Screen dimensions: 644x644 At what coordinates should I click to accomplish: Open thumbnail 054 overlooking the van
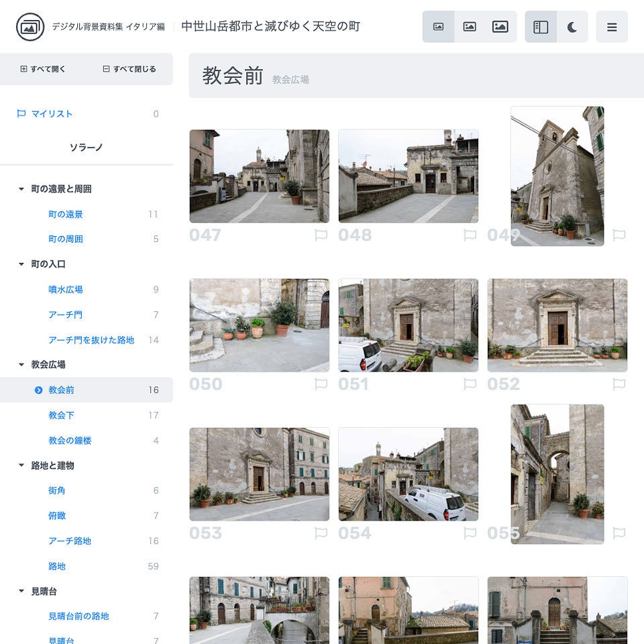pos(409,474)
